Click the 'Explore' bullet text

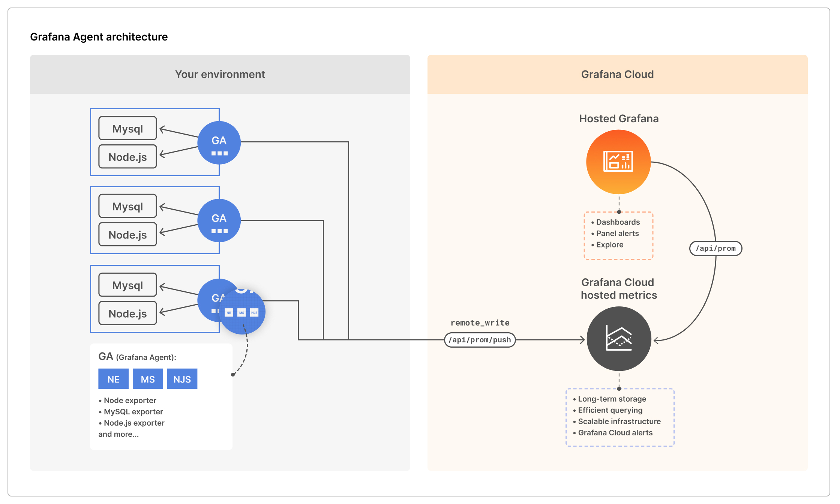(x=610, y=244)
